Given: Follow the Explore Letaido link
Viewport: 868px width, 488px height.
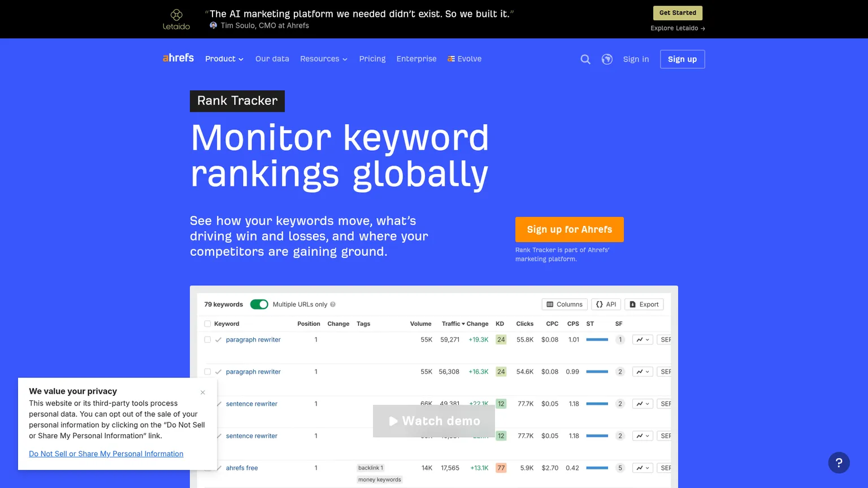Looking at the screenshot, I should 678,28.
